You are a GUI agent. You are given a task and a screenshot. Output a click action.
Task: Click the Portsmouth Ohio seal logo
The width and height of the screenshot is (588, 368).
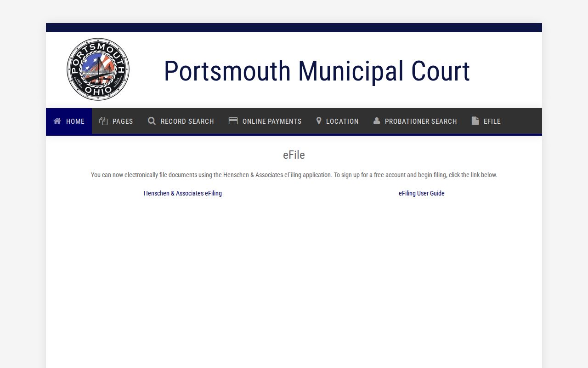click(98, 69)
